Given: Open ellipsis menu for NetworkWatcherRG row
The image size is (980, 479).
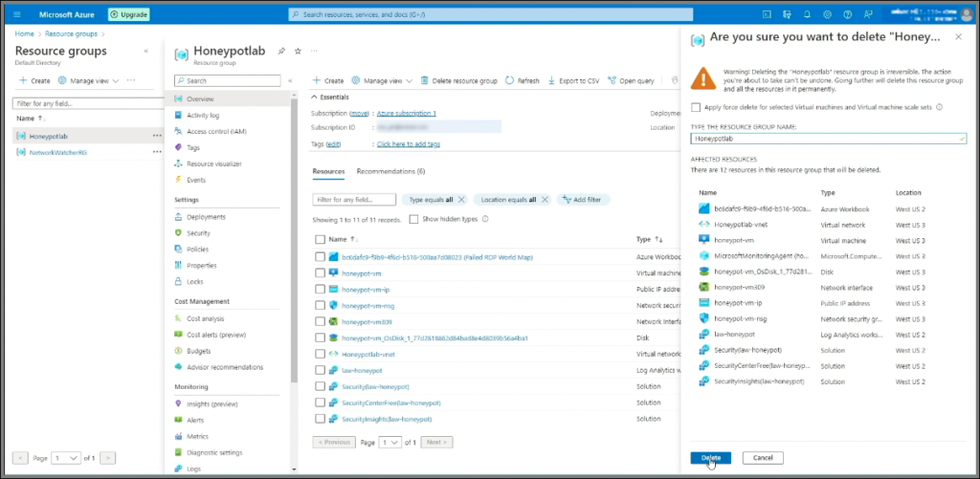Looking at the screenshot, I should point(157,152).
